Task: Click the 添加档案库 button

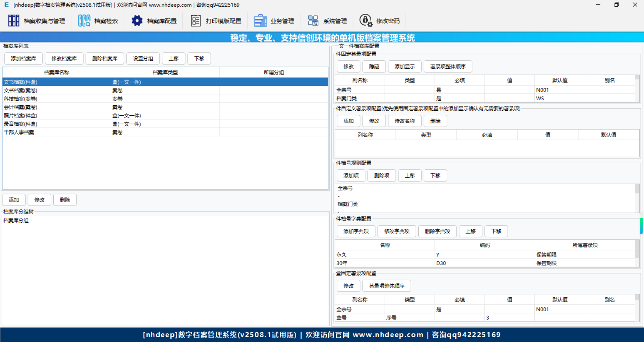Action: pyautogui.click(x=23, y=59)
